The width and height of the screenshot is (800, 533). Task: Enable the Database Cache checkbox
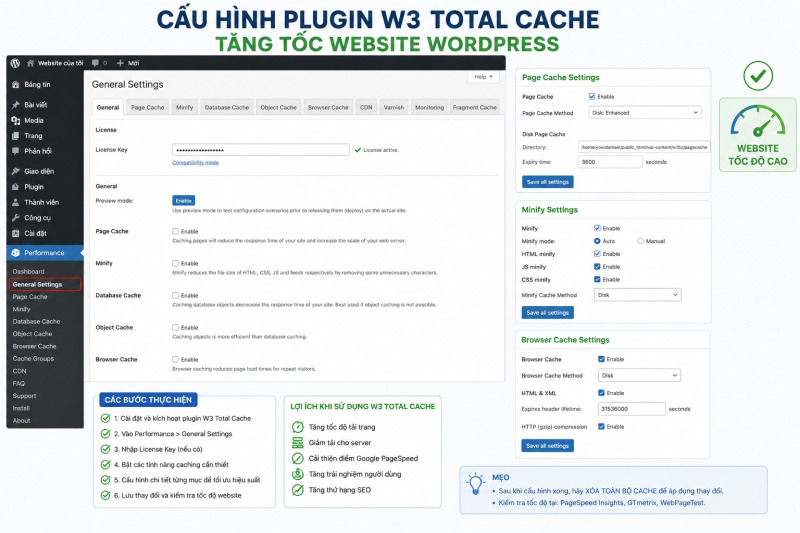click(x=176, y=295)
